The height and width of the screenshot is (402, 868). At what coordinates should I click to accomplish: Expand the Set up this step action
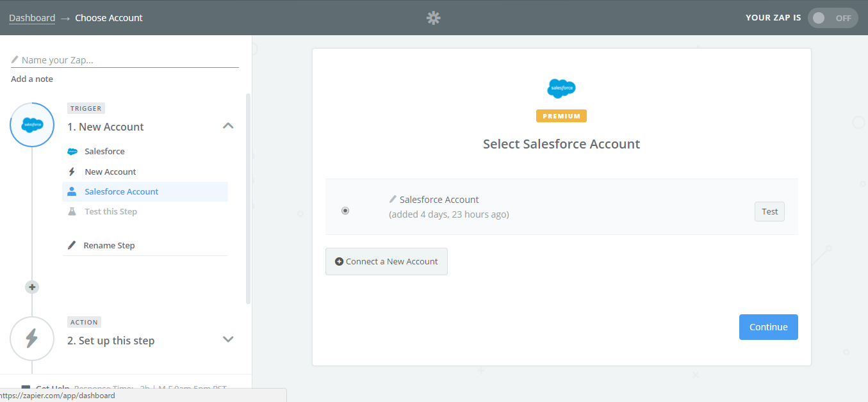[228, 339]
